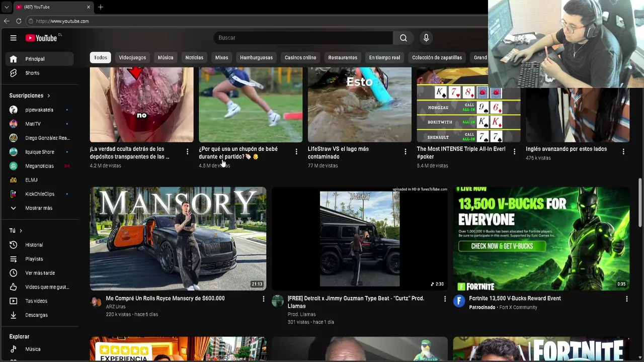The width and height of the screenshot is (644, 362).
Task: Open Ver más tarde list
Action: coord(39,273)
